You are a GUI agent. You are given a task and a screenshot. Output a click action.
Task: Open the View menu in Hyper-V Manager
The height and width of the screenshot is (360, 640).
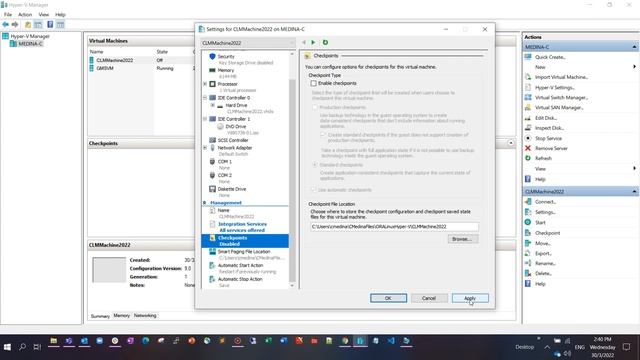(x=44, y=15)
